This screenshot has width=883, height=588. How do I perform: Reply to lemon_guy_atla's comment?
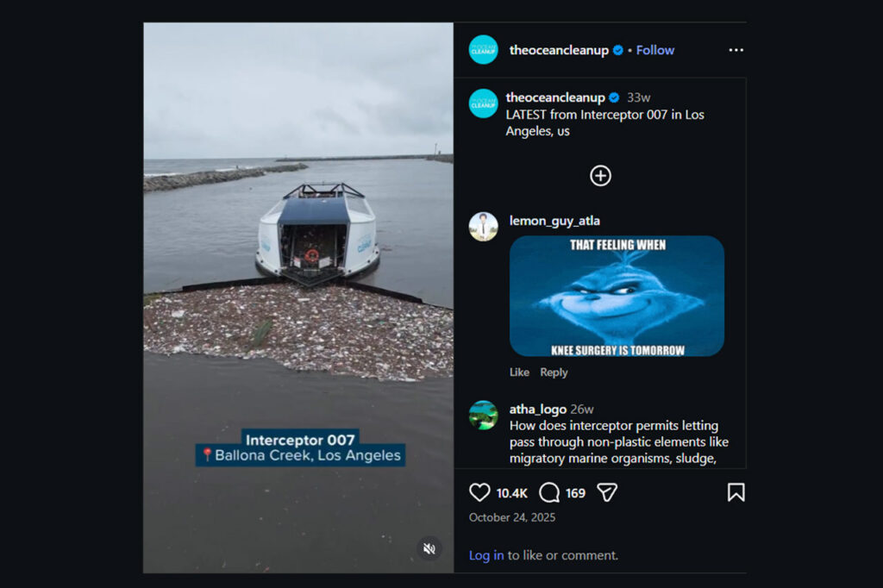(x=554, y=372)
